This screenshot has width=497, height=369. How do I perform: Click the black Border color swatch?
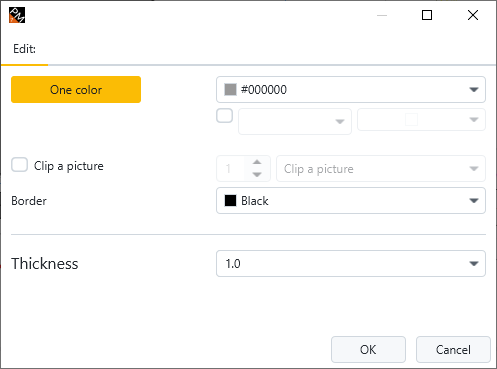[230, 201]
